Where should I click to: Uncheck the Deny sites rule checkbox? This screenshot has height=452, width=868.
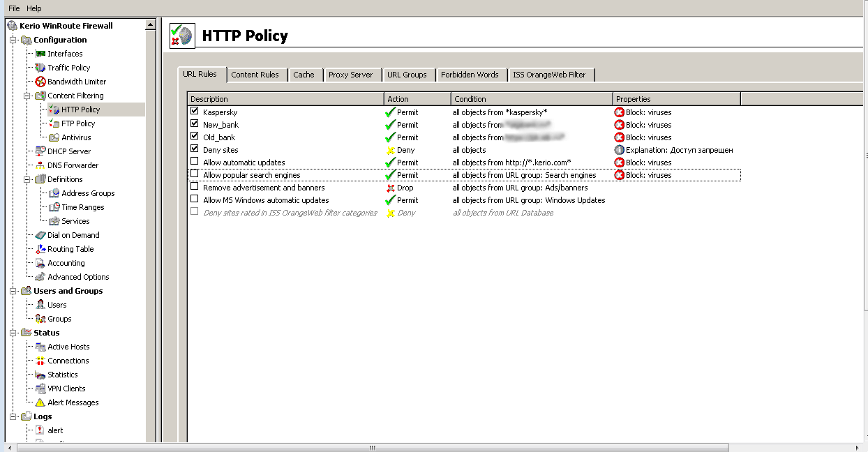coord(195,149)
